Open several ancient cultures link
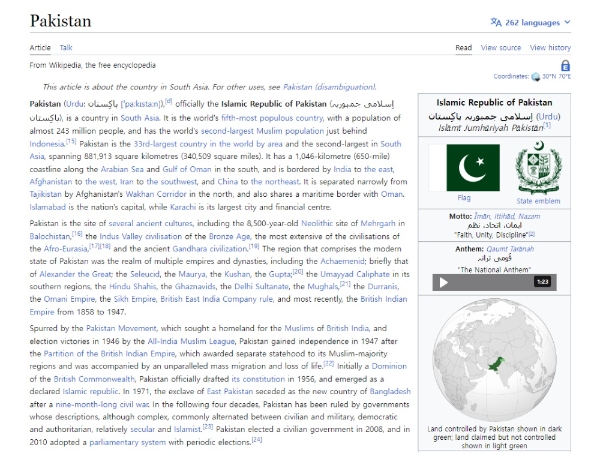Screen dimensions: 600x459 (x=150, y=223)
